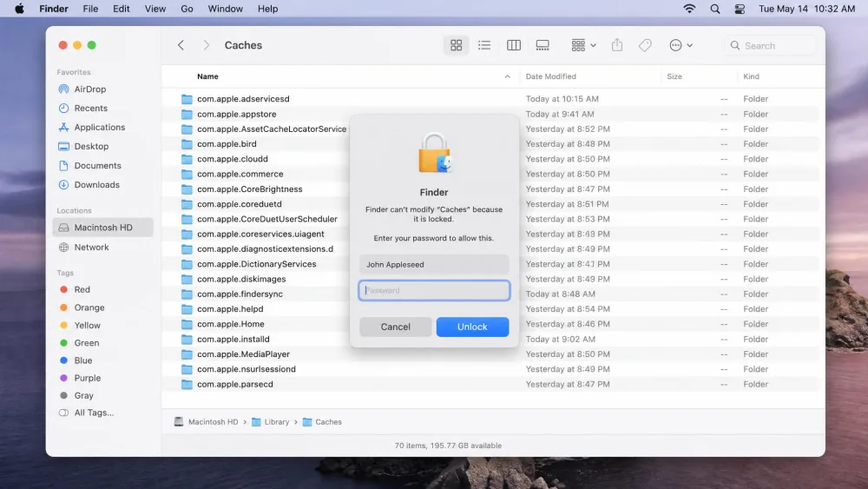The width and height of the screenshot is (868, 489).
Task: Open the Window menu
Action: tap(226, 9)
